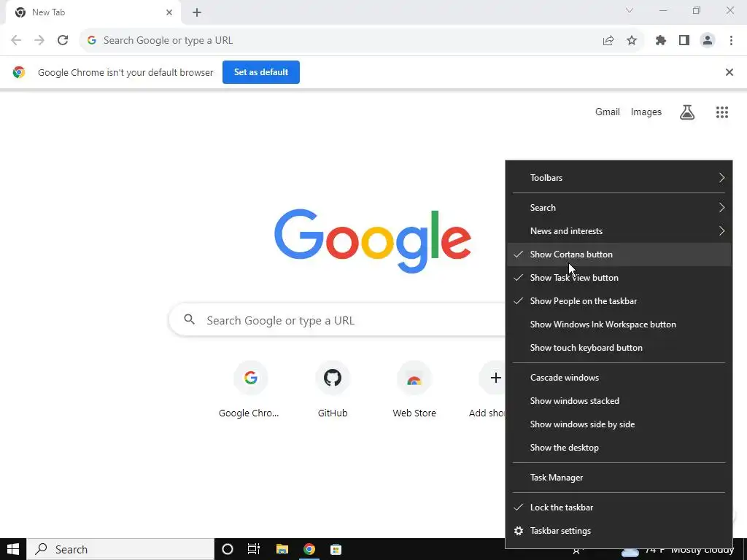747x560 pixels.
Task: Select Show the desktop
Action: (619, 448)
